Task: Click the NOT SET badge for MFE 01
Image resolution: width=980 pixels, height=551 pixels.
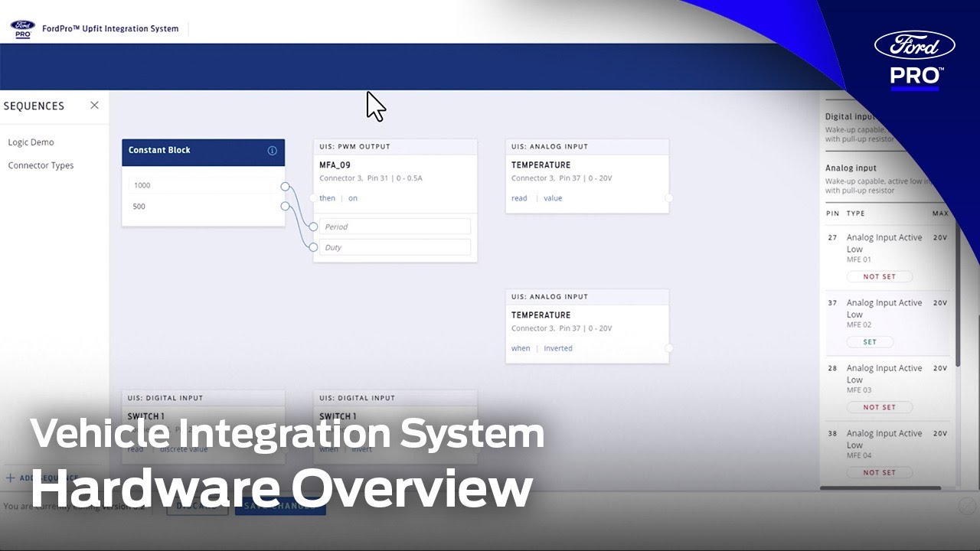Action: point(879,276)
